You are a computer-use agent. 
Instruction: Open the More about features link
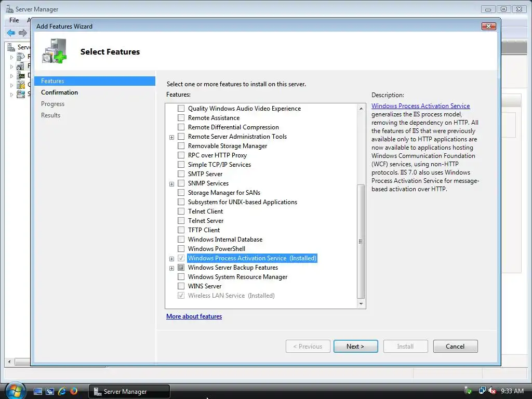[x=194, y=316]
